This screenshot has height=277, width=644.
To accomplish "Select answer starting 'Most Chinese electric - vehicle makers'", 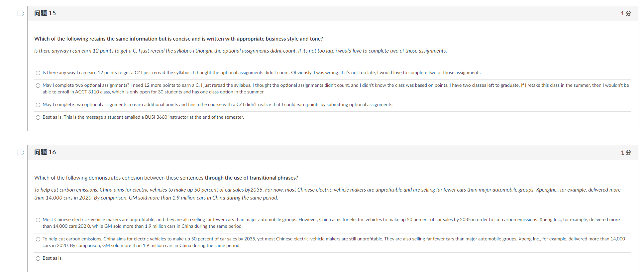I will 38,220.
